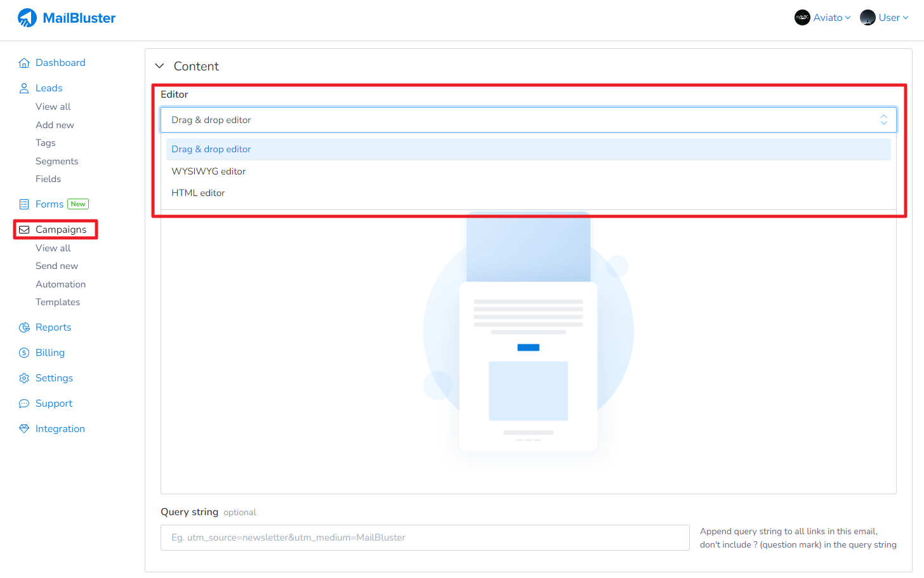Screen dimensions: 924x578
Task: Open the Support link
Action: tap(54, 404)
